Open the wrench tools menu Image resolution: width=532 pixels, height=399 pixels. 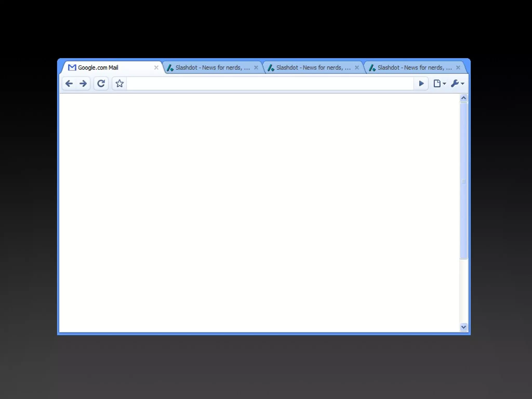(457, 83)
